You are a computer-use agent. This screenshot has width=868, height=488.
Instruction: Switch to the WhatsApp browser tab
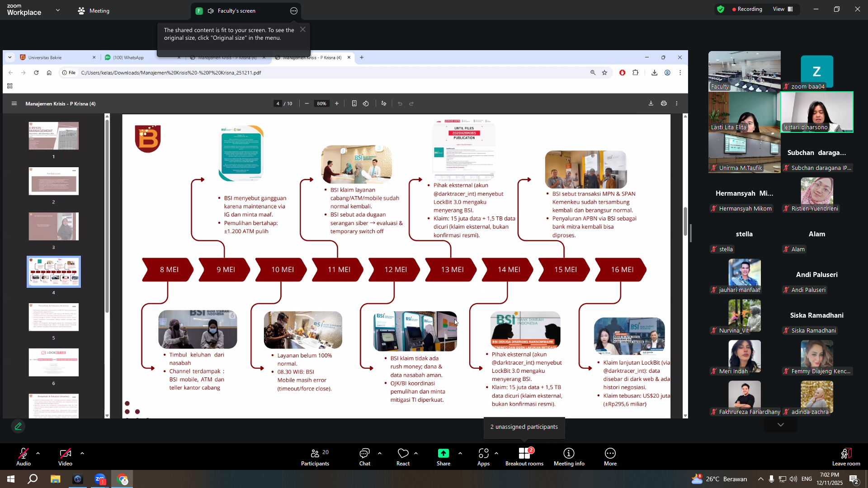143,57
